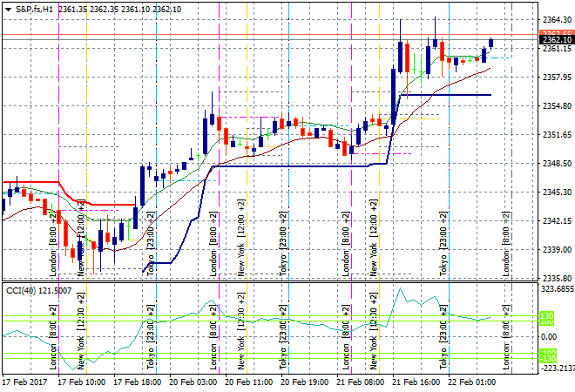
Task: Click the 20 Feb 19:00 time label
Action: [304, 382]
